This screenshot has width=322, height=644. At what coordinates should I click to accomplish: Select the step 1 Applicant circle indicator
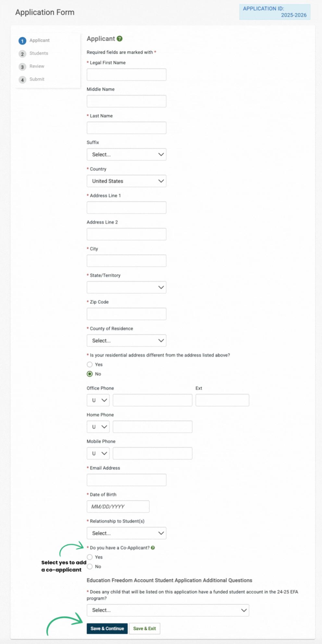tap(22, 41)
